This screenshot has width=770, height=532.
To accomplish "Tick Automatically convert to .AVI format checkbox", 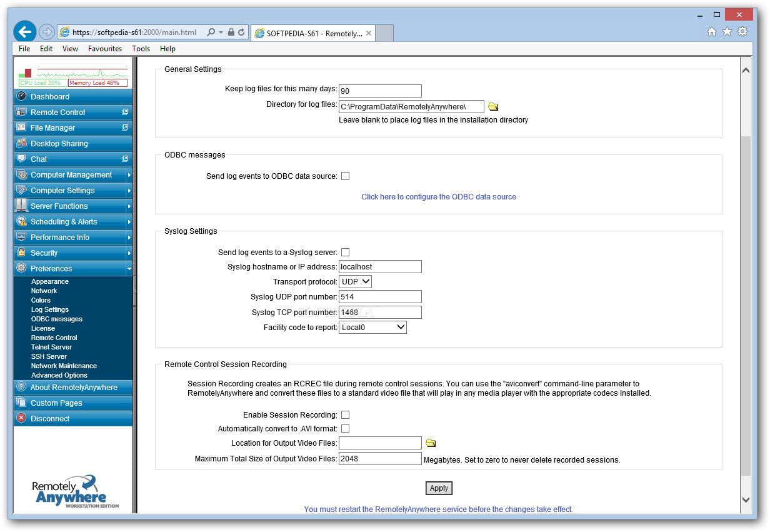I will click(x=345, y=429).
